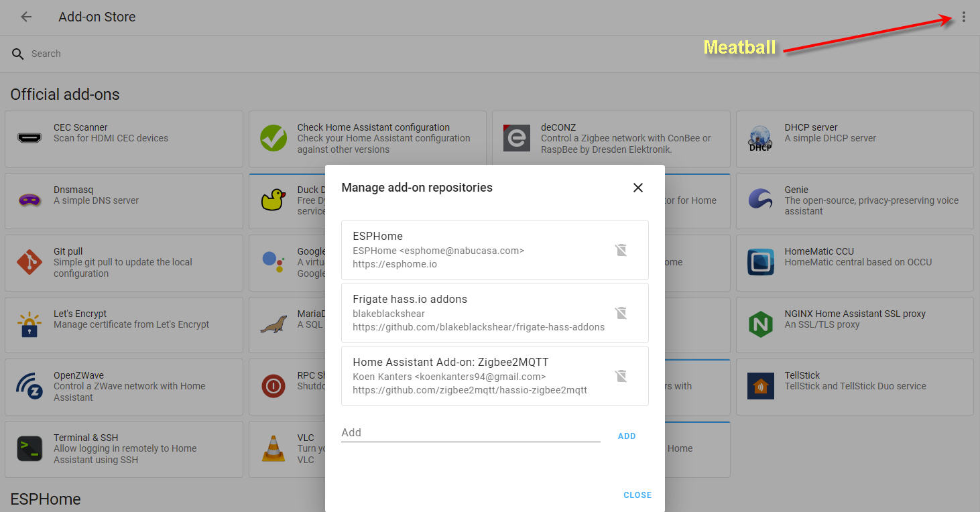Screen dimensions: 980x512
Task: Click the search magnifier icon
Action: [17, 52]
